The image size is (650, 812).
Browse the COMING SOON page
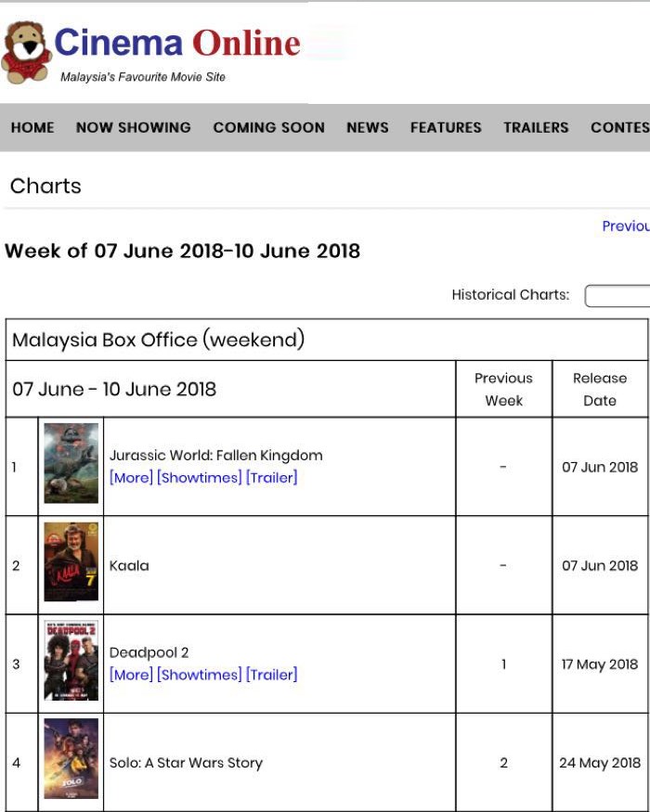(x=268, y=127)
